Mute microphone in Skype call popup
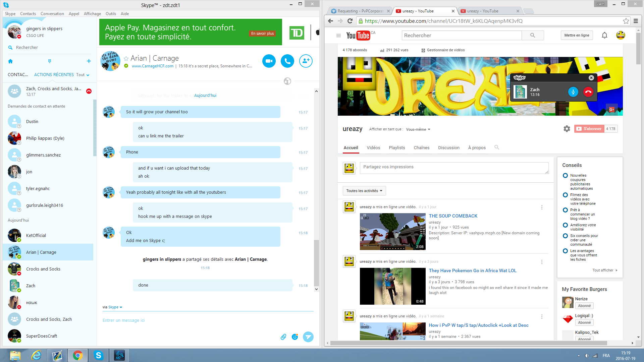 point(573,92)
